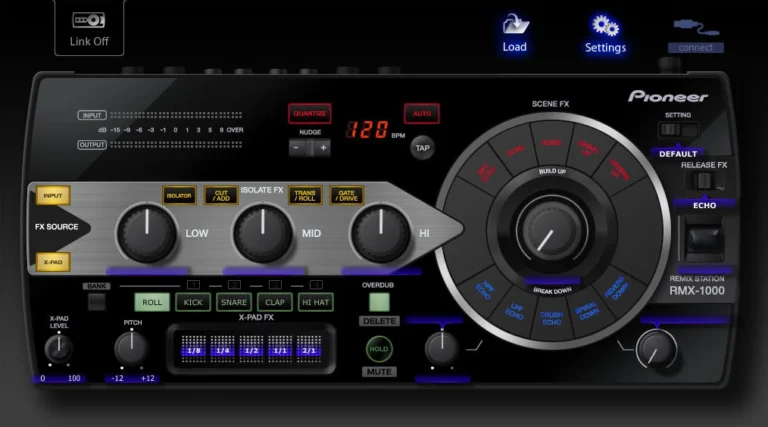Click the knob under RMX-1000 label
This screenshot has width=768, height=427.
pos(657,350)
